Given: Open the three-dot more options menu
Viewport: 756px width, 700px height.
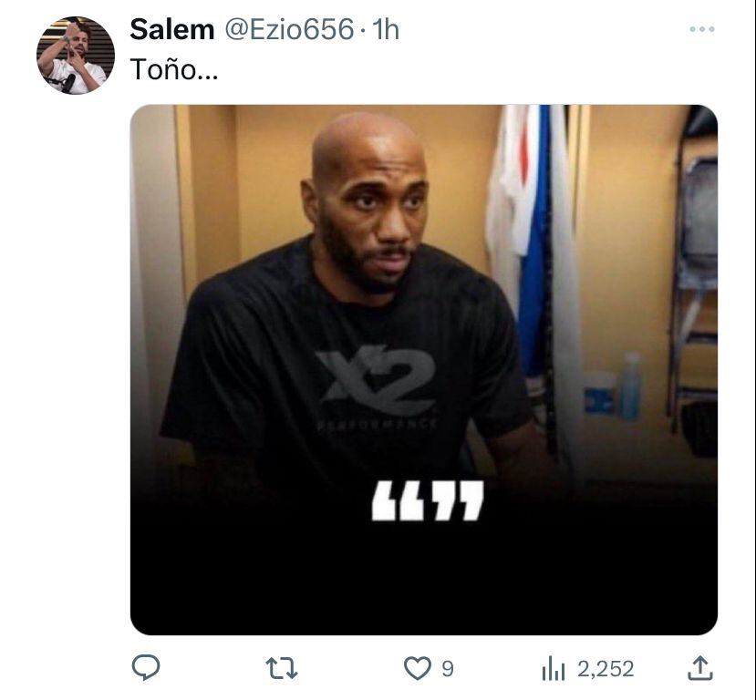Looking at the screenshot, I should [702, 29].
